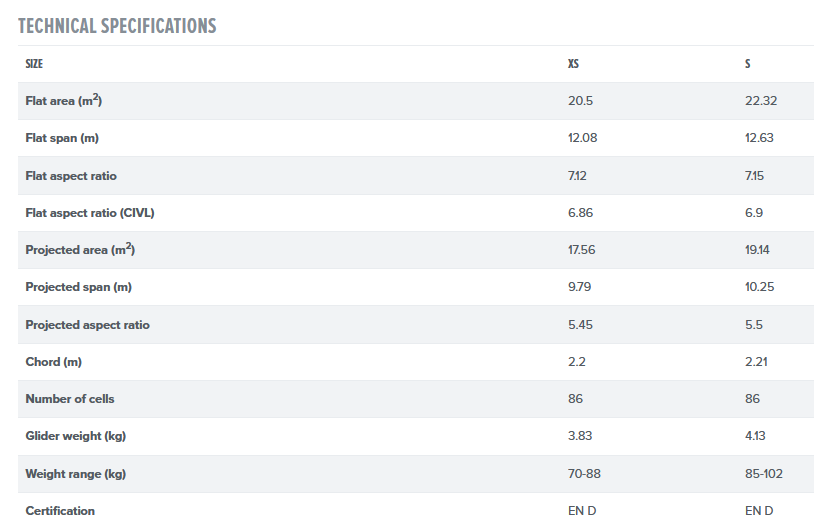Click the S weight range 85-102
The height and width of the screenshot is (528, 814).
point(764,473)
